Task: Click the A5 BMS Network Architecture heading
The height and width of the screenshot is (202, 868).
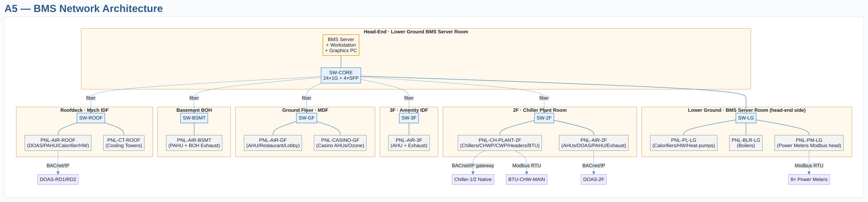Action: pyautogui.click(x=84, y=8)
